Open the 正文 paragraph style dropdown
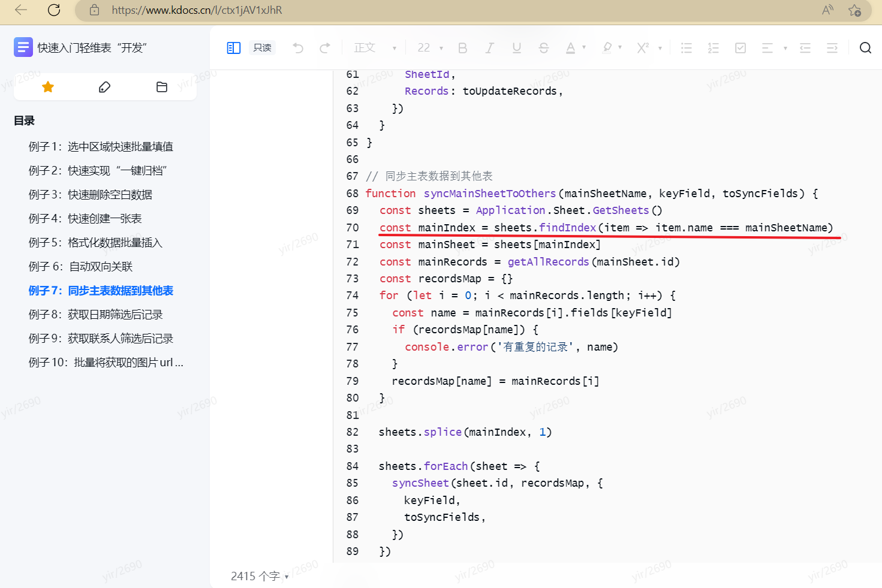 click(375, 48)
